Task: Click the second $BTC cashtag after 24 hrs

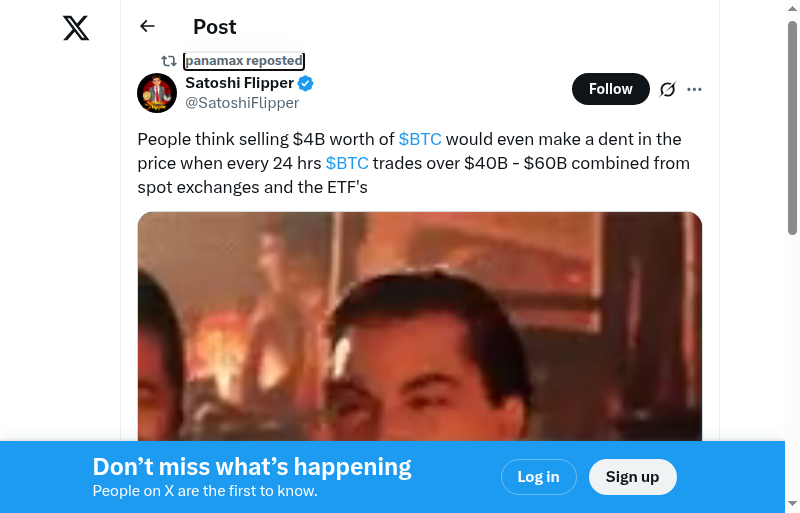Action: click(347, 163)
